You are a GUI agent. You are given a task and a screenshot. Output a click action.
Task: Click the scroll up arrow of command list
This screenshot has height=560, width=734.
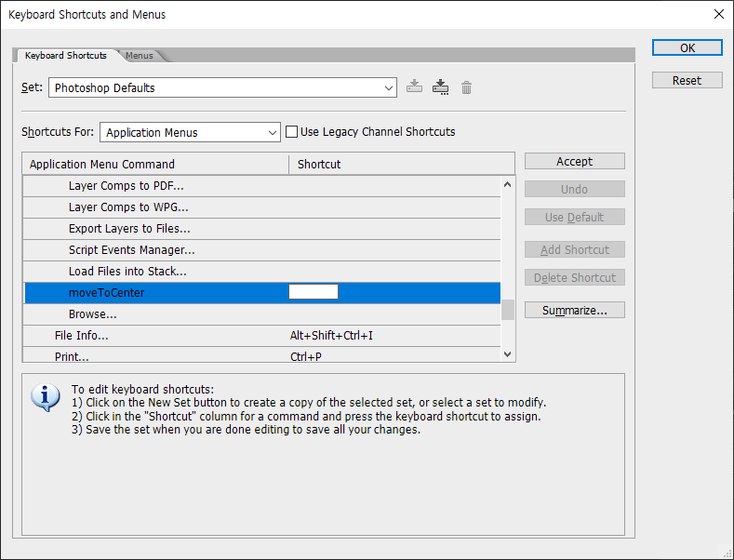coord(507,184)
